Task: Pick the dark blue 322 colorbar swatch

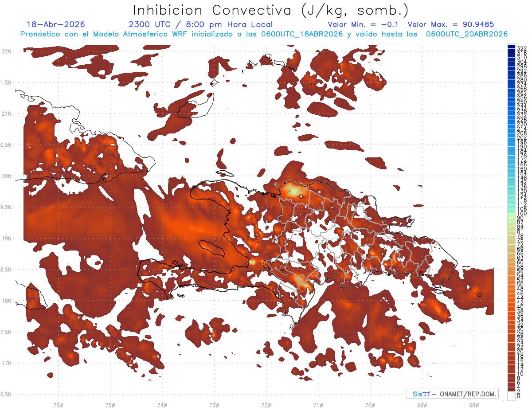Action: tap(511, 47)
